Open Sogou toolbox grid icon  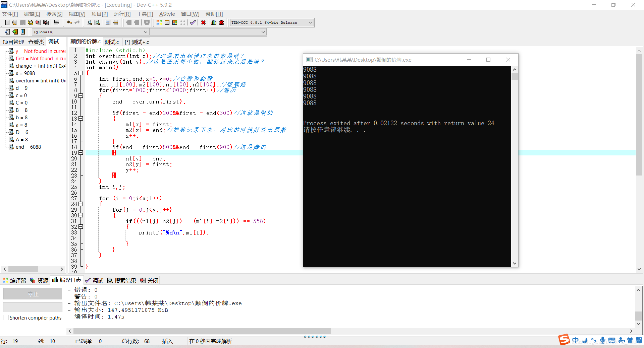click(x=639, y=340)
